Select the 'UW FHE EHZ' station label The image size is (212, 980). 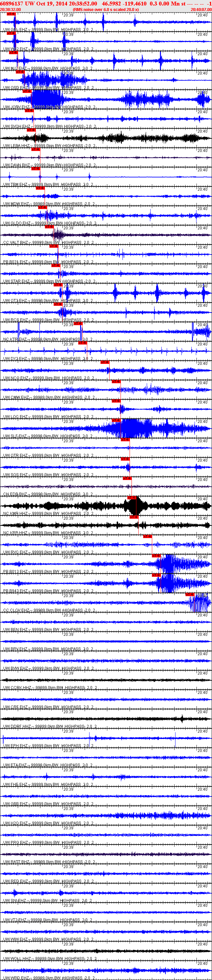pyautogui.click(x=16, y=785)
